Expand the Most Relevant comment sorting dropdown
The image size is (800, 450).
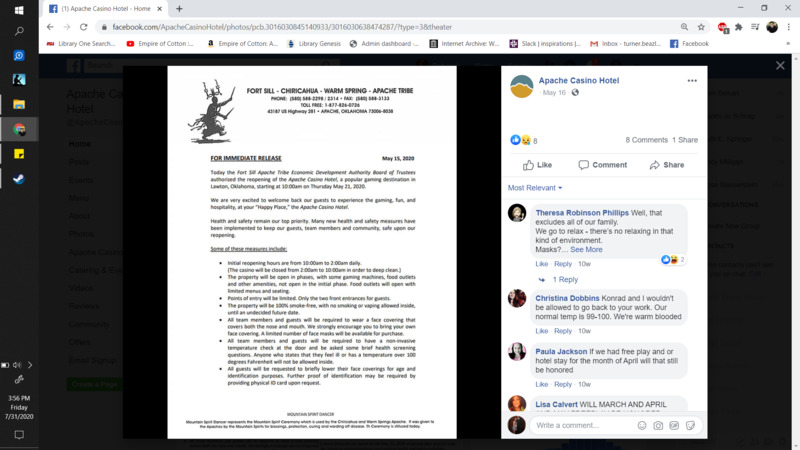(x=535, y=188)
